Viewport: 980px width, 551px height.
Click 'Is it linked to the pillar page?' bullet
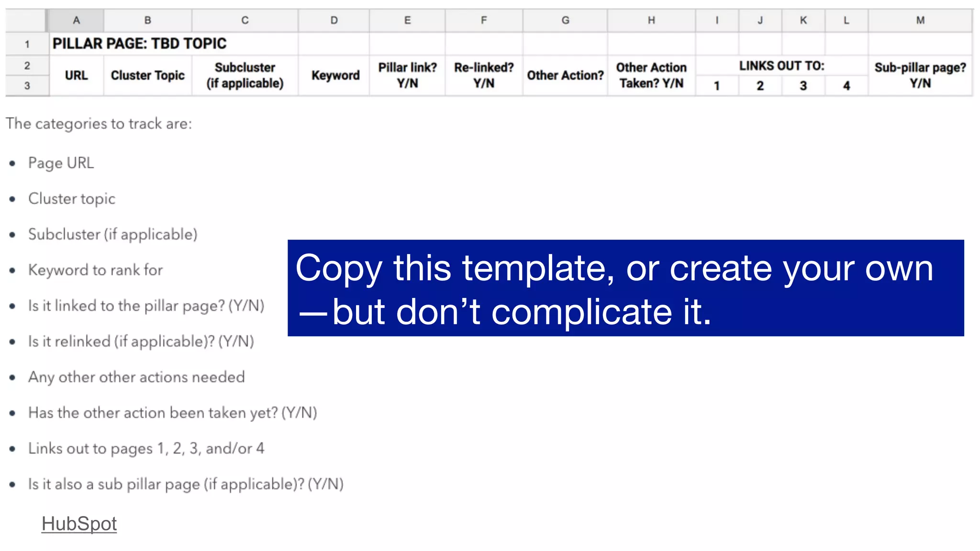point(146,306)
